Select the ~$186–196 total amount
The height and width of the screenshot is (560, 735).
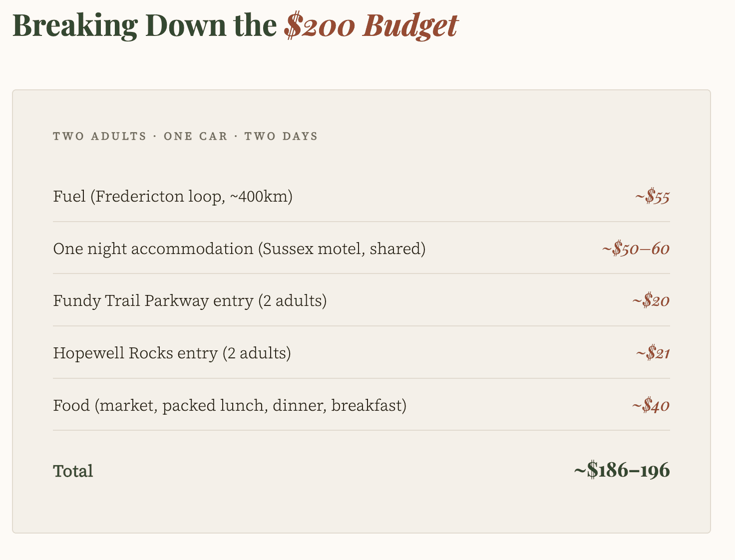coord(622,470)
